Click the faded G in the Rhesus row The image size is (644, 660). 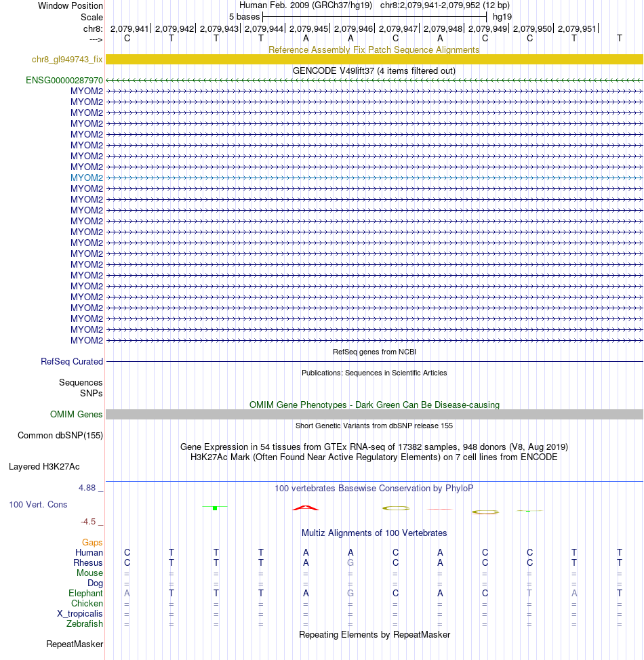coord(350,563)
